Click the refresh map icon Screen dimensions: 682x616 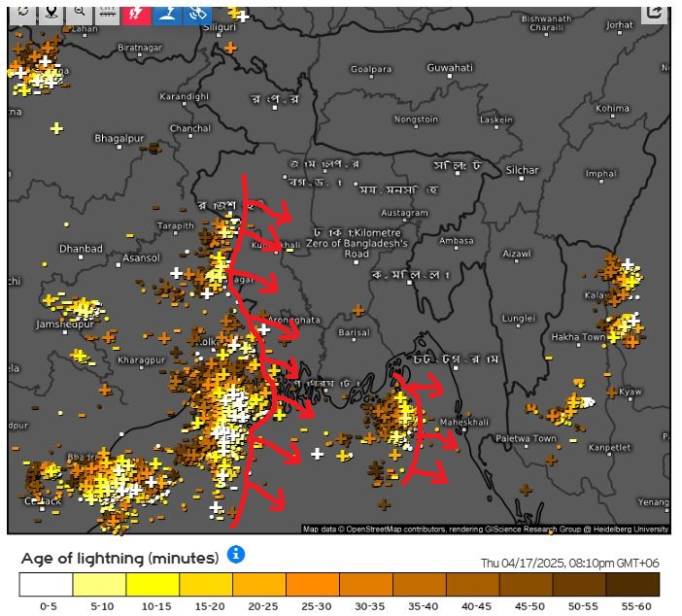point(23,12)
